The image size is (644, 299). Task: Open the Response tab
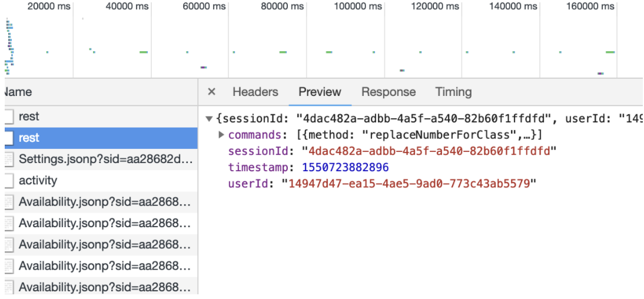tap(389, 92)
